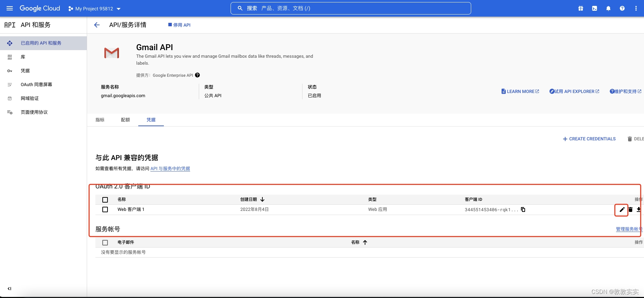The height and width of the screenshot is (298, 644).
Task: Switch to the 配额 tab
Action: click(x=125, y=120)
